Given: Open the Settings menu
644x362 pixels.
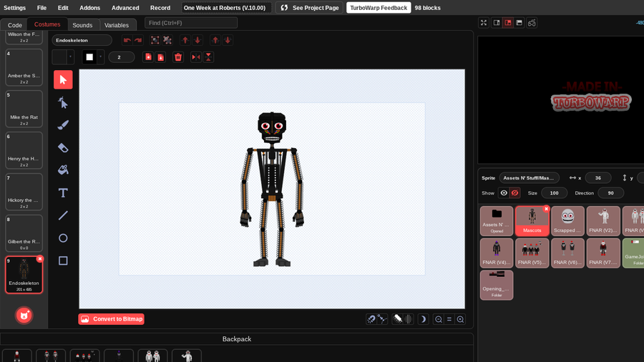Looking at the screenshot, I should point(15,8).
